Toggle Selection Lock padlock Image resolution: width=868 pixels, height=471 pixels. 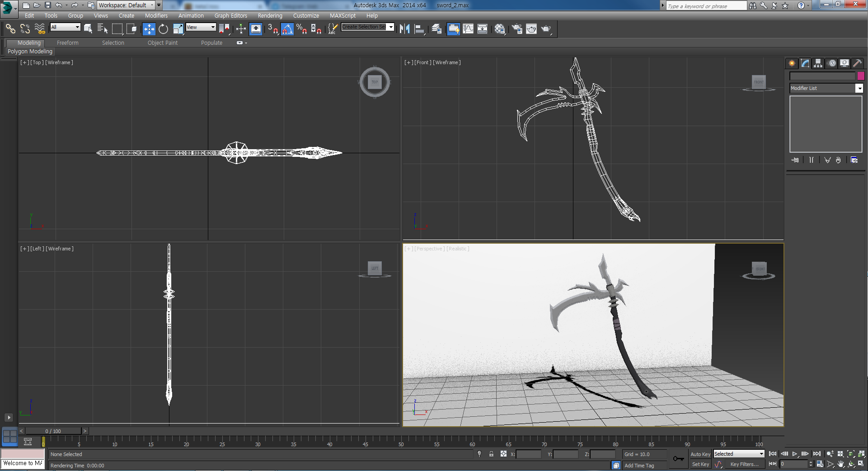pos(491,454)
